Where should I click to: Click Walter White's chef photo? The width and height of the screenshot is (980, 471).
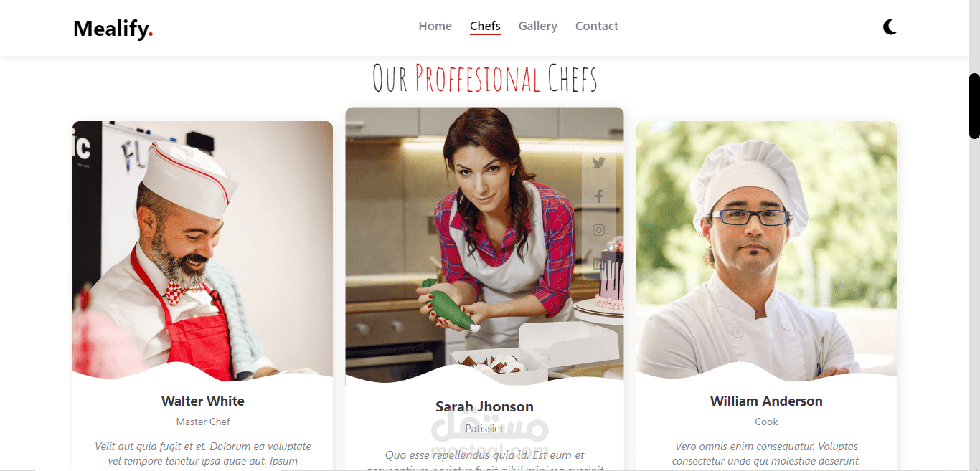(202, 250)
